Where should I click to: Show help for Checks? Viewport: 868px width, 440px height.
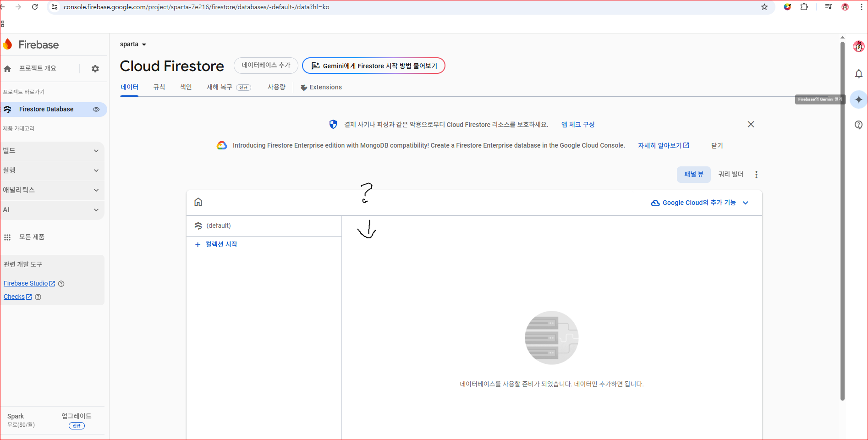pyautogui.click(x=38, y=297)
